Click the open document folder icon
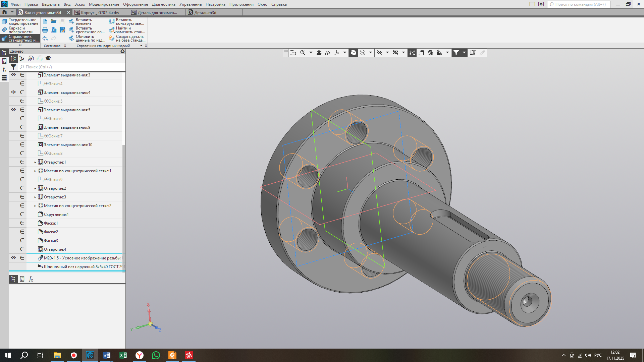 pos(54,21)
